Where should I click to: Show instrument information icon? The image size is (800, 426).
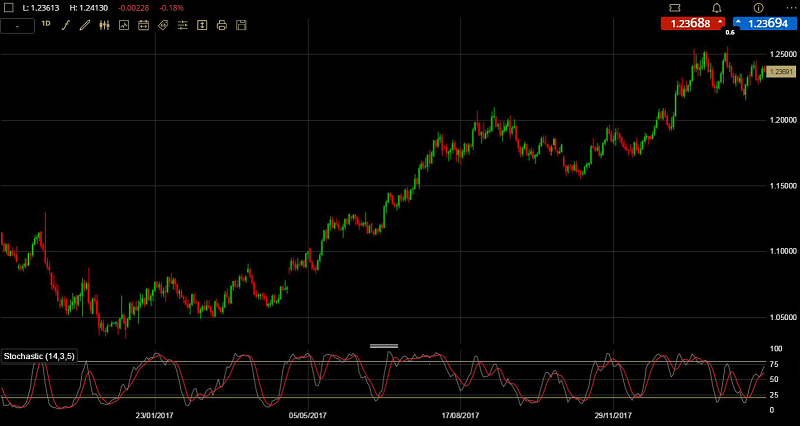click(x=757, y=8)
